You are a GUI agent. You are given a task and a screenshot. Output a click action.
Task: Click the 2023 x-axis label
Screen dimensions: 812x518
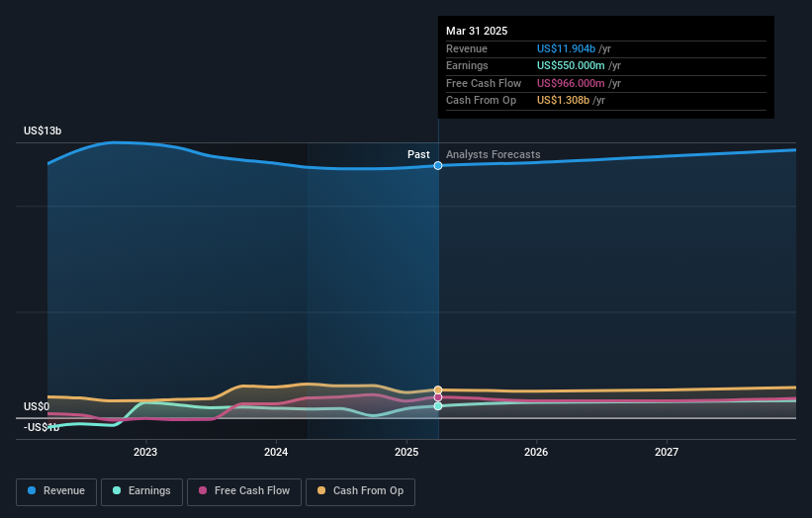(x=145, y=453)
